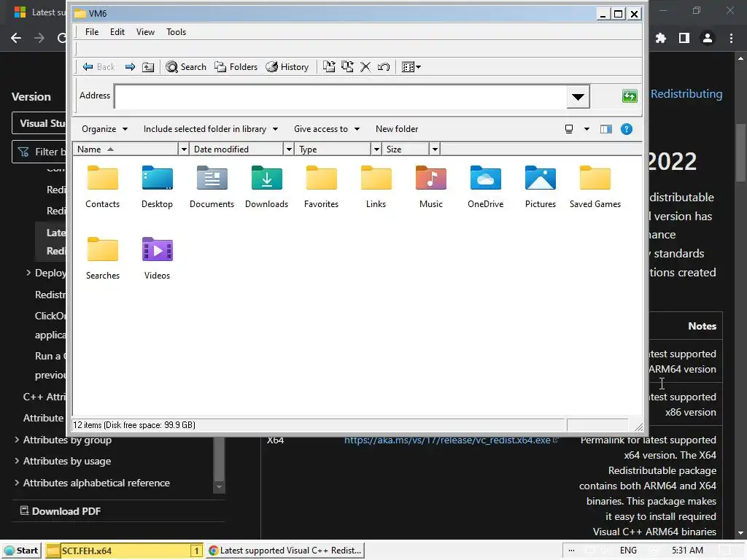Screen dimensions: 747x560
Task: Click the browser extensions puzzle icon
Action: (660, 38)
